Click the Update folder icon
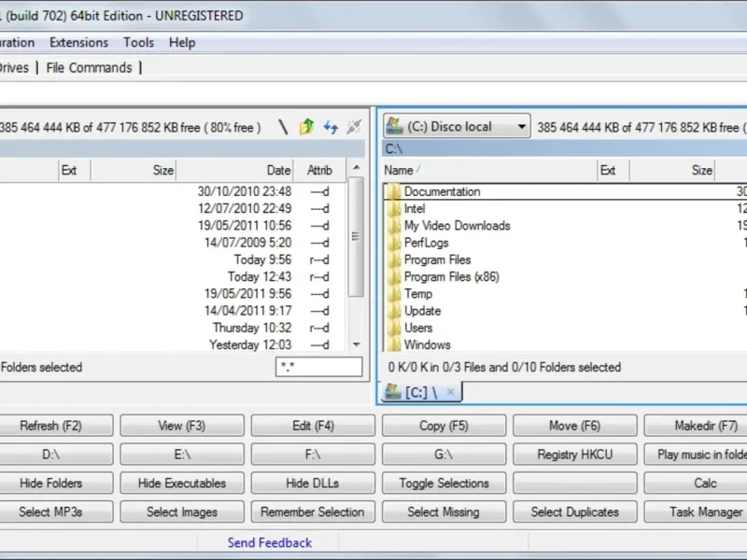This screenshot has width=747, height=560. [393, 311]
